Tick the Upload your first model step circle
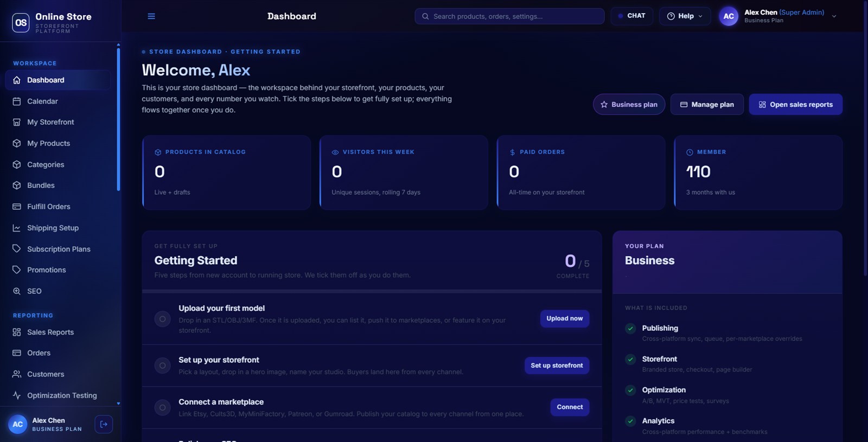 click(162, 319)
